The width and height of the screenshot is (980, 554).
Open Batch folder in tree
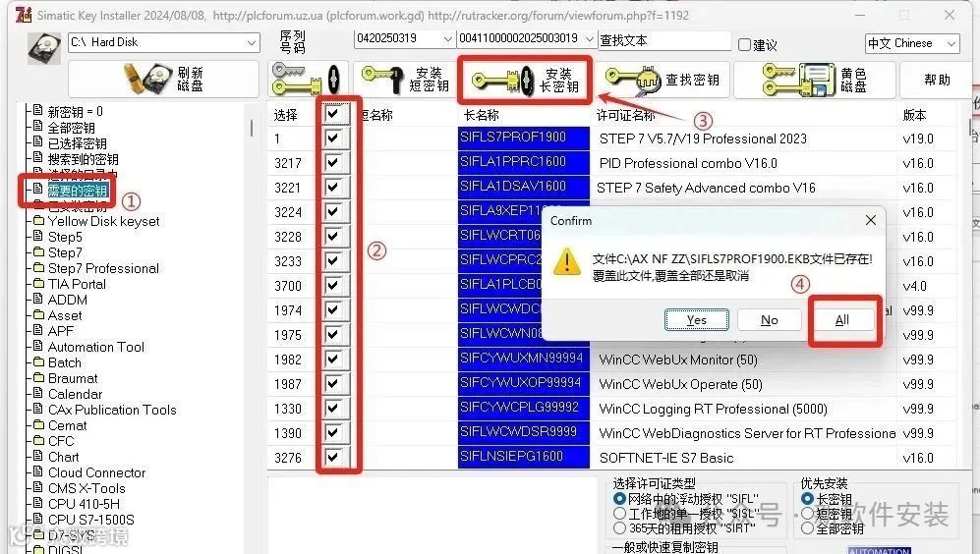[x=64, y=362]
